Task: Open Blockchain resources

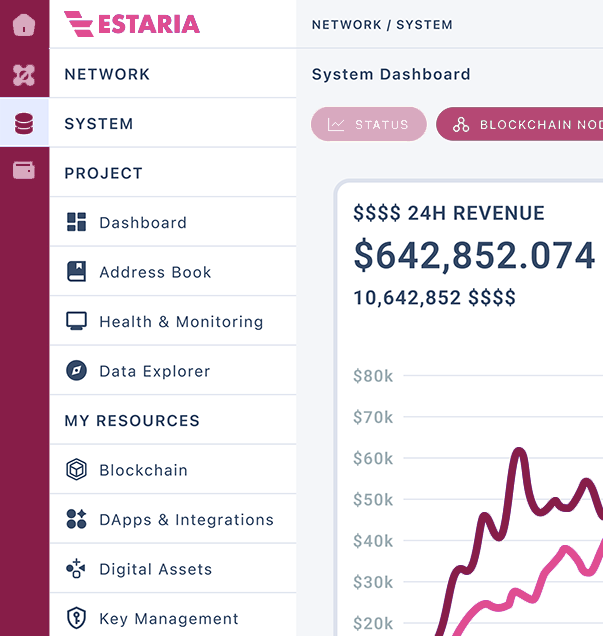Action: [x=173, y=470]
